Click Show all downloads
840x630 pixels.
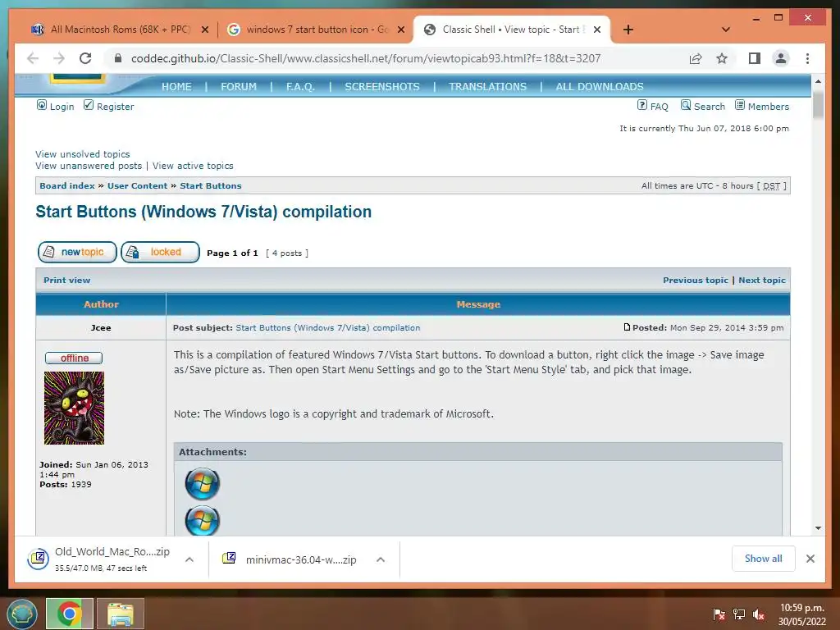click(x=764, y=559)
